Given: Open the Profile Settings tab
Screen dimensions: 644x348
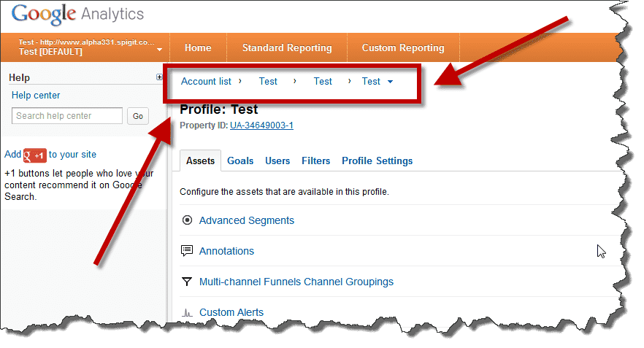Looking at the screenshot, I should click(377, 161).
